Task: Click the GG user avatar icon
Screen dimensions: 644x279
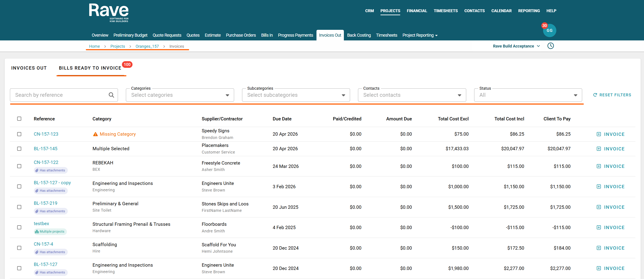Action: click(549, 30)
